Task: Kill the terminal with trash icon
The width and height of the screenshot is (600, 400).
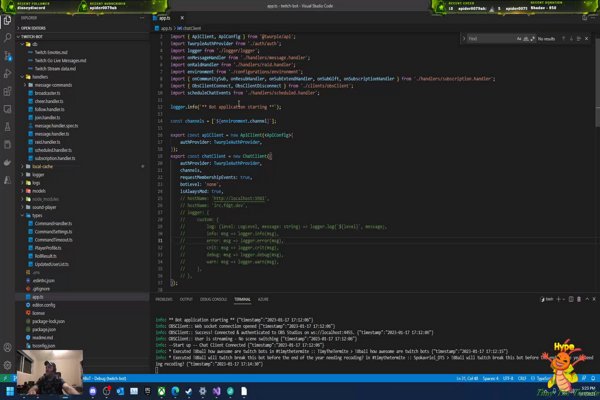Action: click(x=579, y=299)
